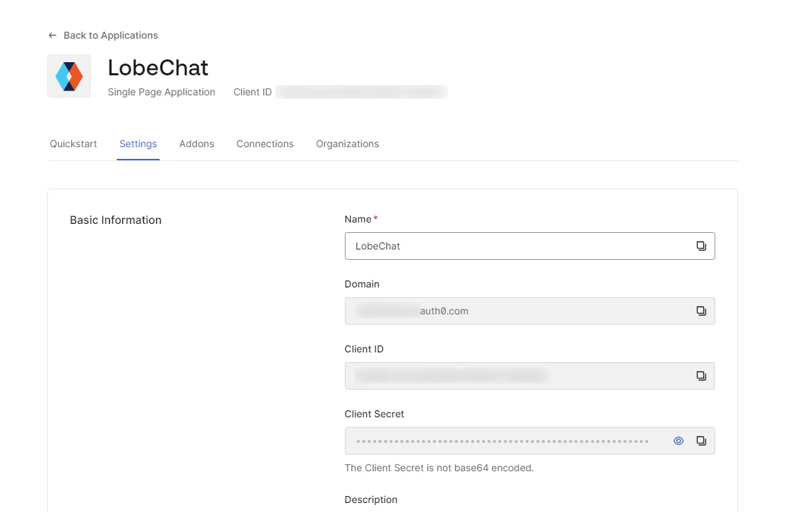Open the Addons tab
The image size is (812, 512).
(x=196, y=144)
